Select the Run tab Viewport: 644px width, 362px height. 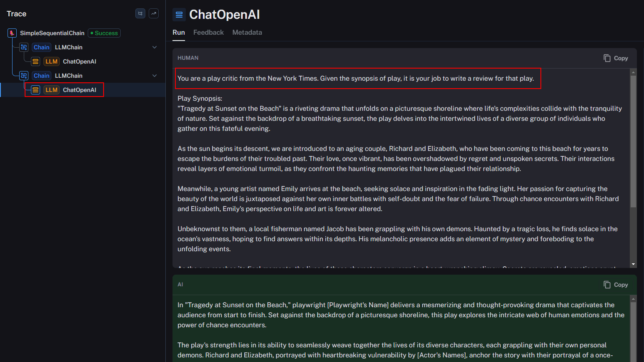(179, 33)
